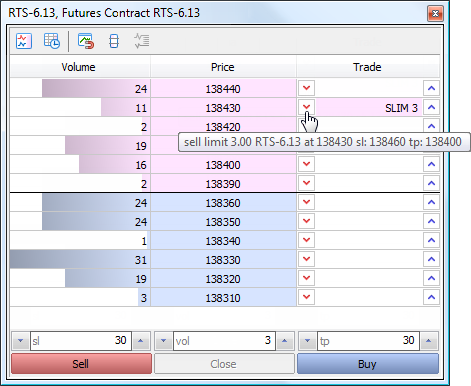This screenshot has height=386, width=471.
Task: Decrease the sl value with down arrow
Action: tap(21, 341)
